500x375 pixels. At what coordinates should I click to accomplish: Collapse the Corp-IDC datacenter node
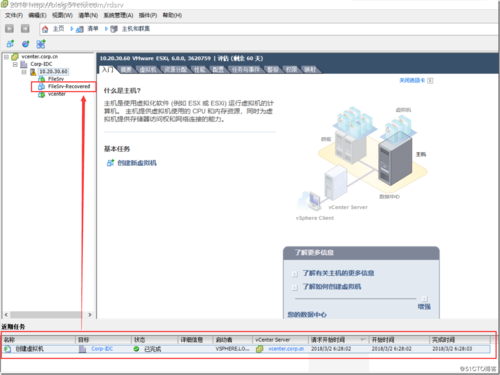pyautogui.click(x=15, y=64)
